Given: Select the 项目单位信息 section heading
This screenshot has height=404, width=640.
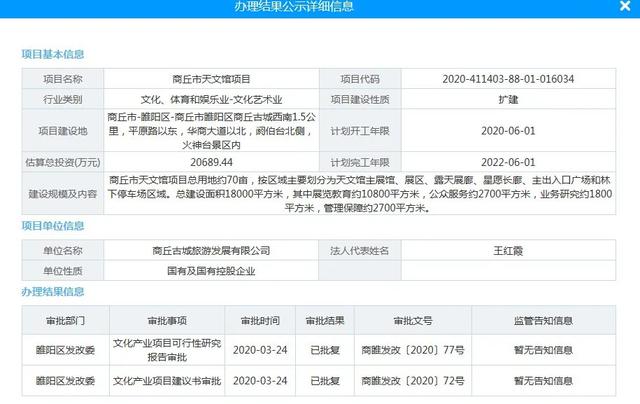Looking at the screenshot, I should coord(53,226).
